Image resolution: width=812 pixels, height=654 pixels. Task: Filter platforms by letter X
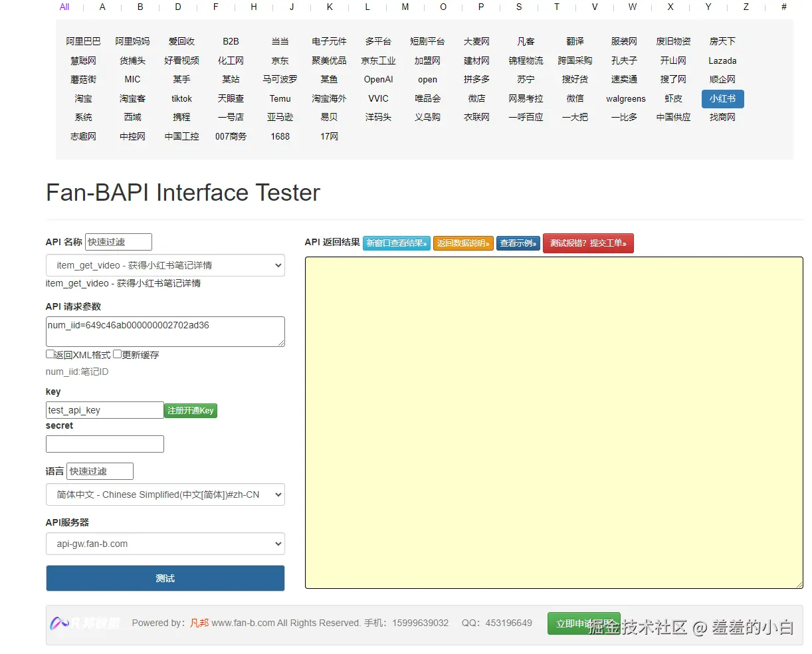670,7
